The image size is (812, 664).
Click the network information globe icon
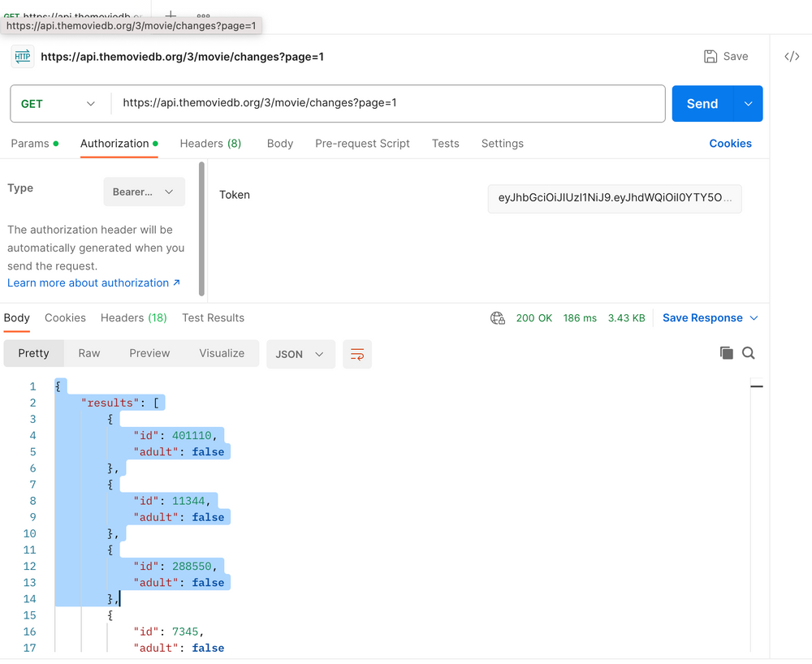click(x=497, y=318)
